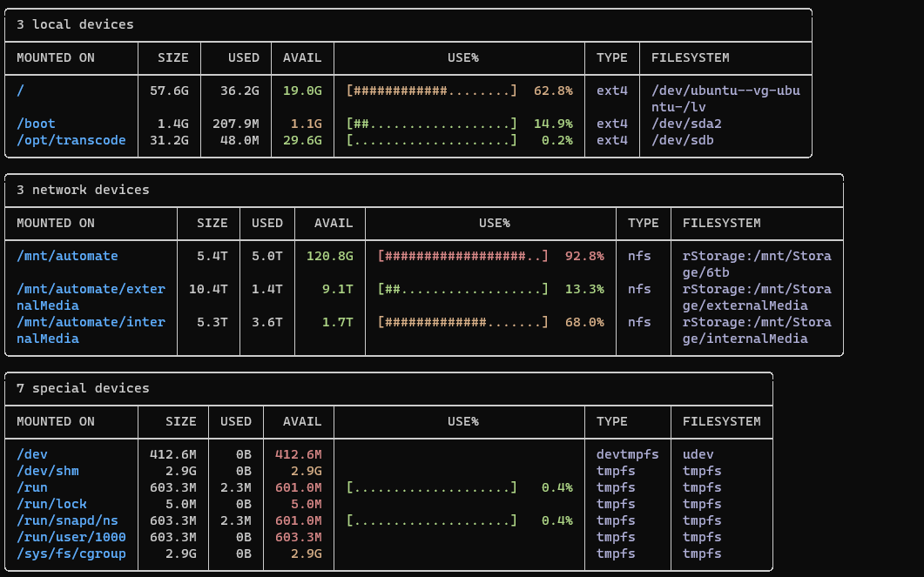Click the "7 special devices" table title
924x577 pixels.
click(x=83, y=388)
